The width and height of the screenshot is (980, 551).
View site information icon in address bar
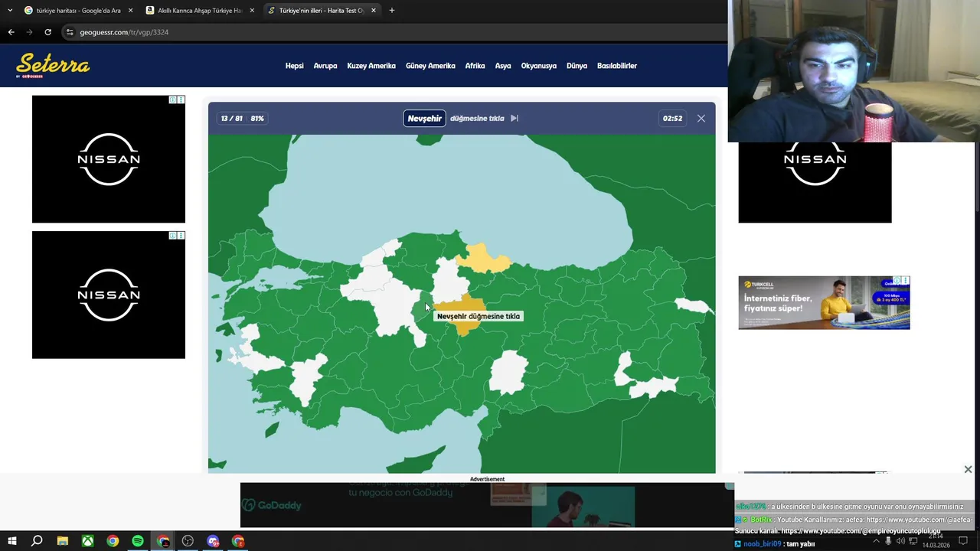click(70, 32)
